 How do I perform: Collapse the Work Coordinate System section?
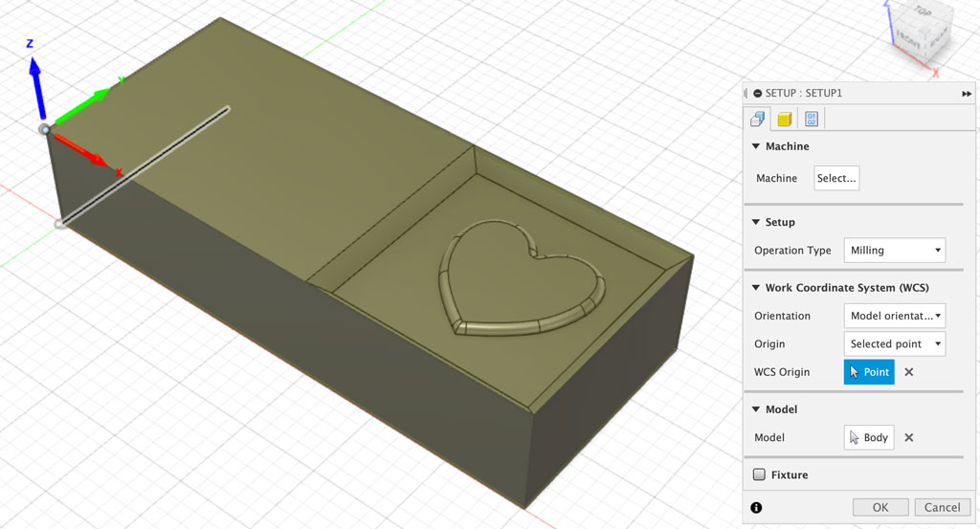tap(756, 287)
